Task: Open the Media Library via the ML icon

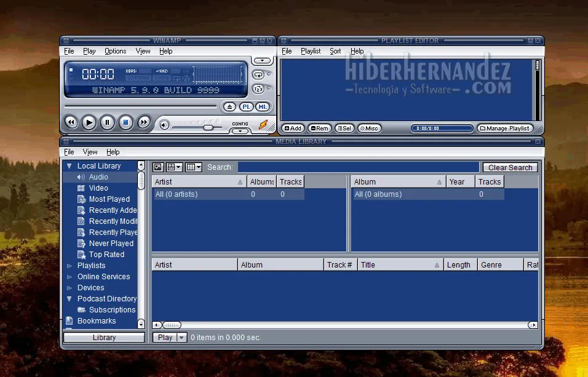Action: pos(263,106)
